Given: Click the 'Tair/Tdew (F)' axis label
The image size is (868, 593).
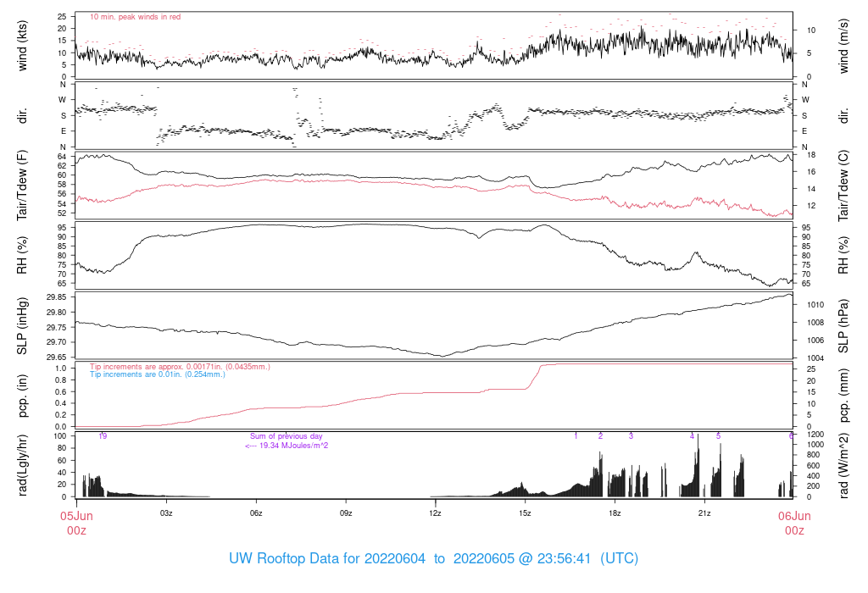Looking at the screenshot, I should 22,186.
